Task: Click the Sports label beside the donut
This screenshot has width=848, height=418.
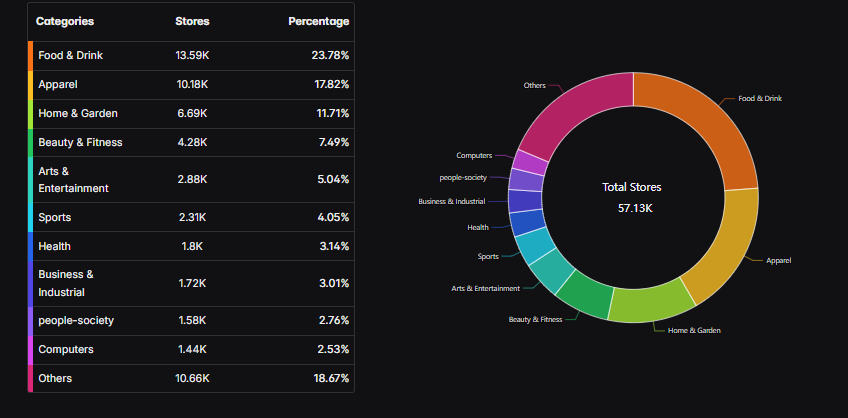Action: [487, 256]
